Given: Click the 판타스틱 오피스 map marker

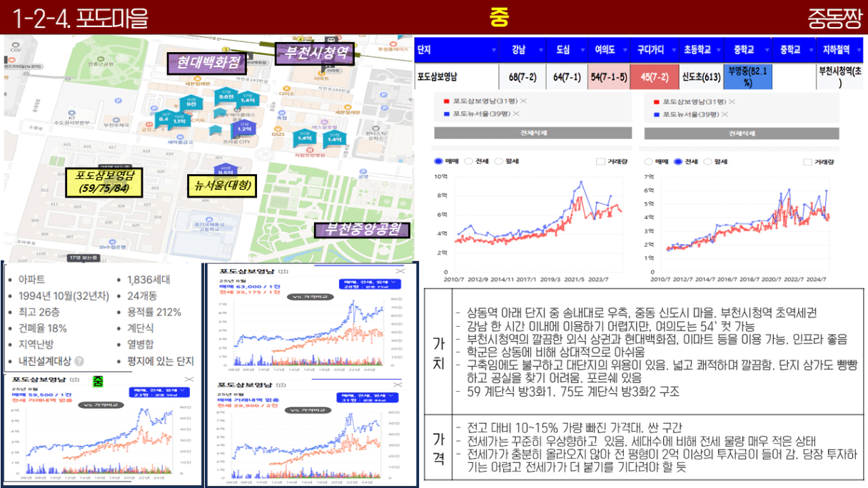Looking at the screenshot, I should pyautogui.click(x=375, y=132).
